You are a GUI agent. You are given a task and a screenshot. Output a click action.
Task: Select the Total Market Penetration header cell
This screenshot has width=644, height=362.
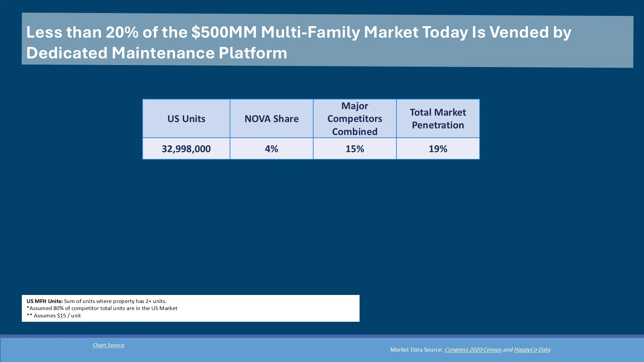click(x=438, y=119)
